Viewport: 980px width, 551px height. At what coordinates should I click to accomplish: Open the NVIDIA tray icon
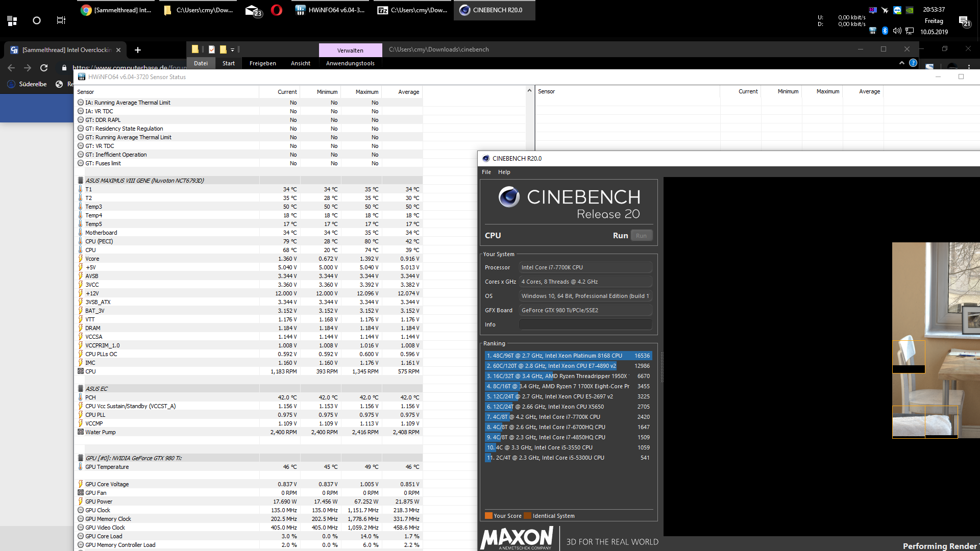click(910, 10)
